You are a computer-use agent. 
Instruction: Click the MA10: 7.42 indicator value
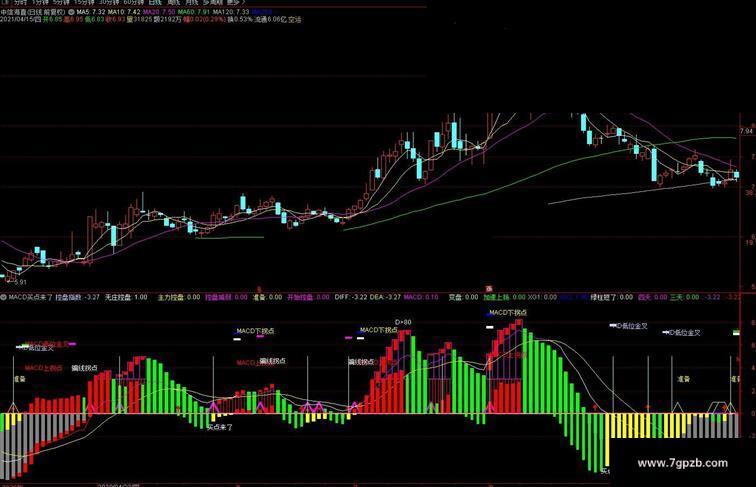(x=124, y=12)
